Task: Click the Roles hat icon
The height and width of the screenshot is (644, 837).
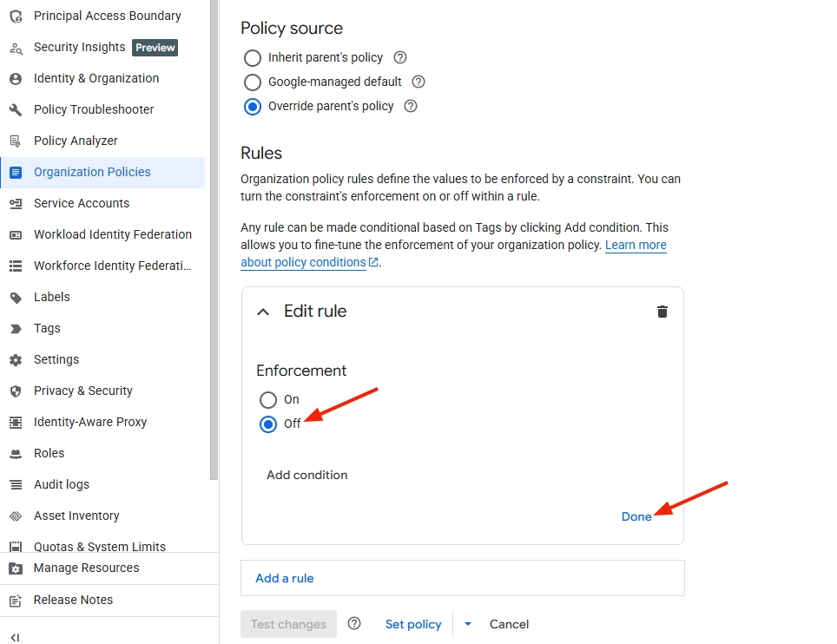Action: [16, 453]
